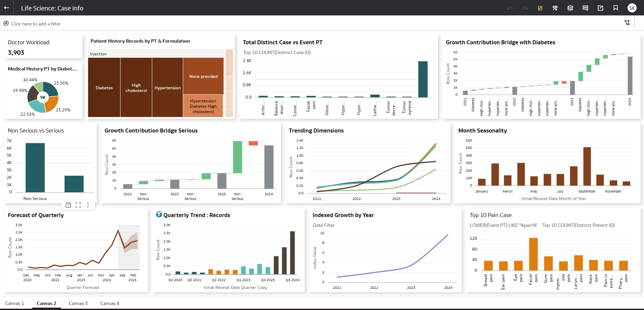Click the 'Top 10 COUNT(Distinct Patient ID)' label
Image resolution: width=644 pixels, height=310 pixels.
pos(579,225)
